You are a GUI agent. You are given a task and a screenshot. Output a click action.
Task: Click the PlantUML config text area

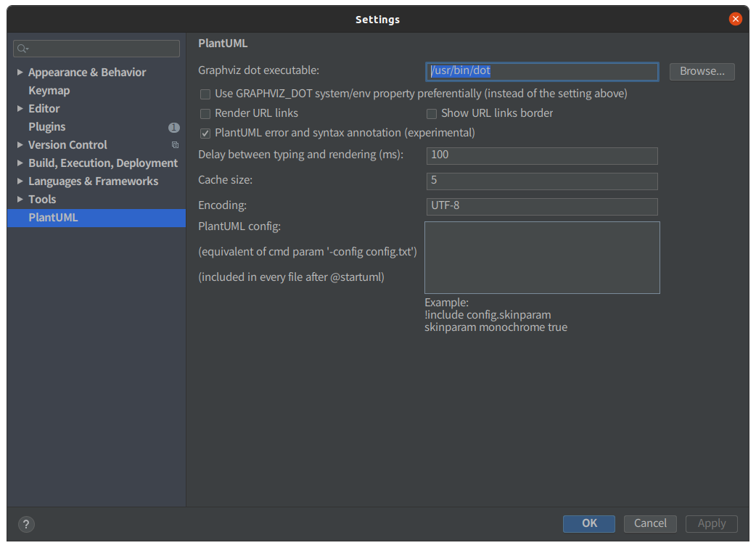(x=542, y=258)
